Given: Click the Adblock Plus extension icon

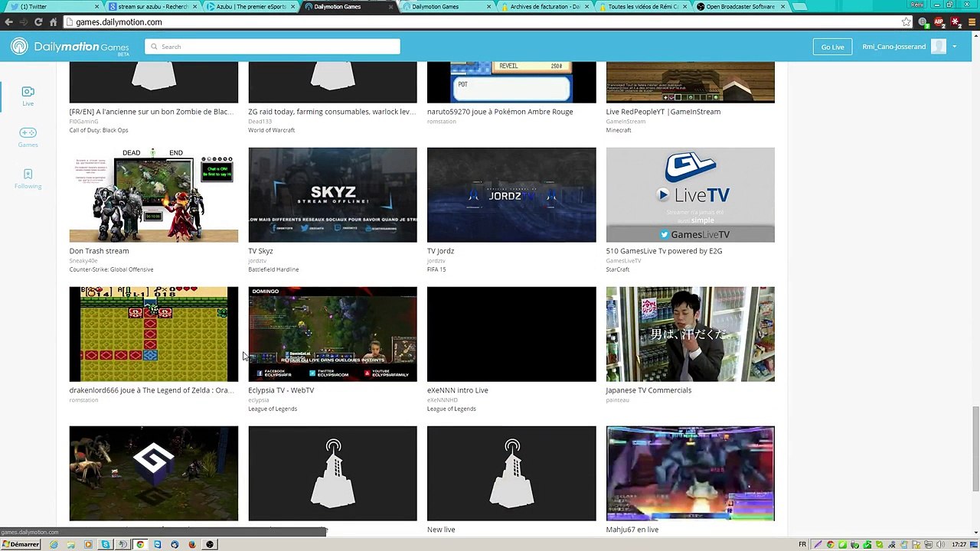Looking at the screenshot, I should coord(940,22).
